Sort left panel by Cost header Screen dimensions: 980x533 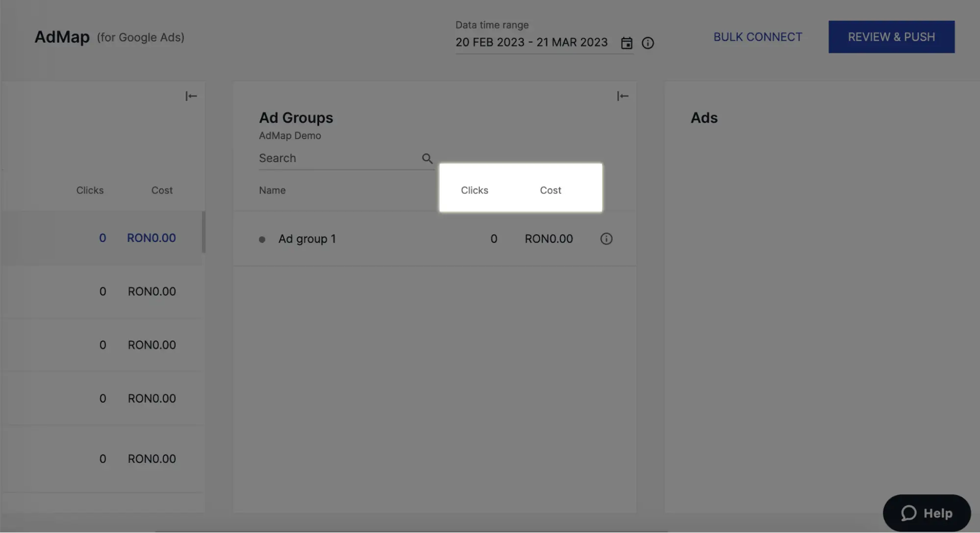162,190
